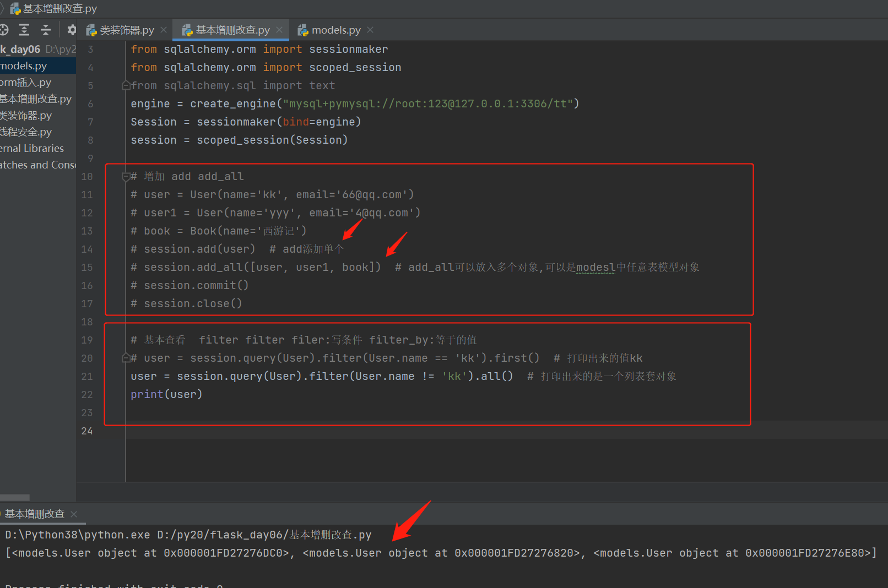Select 基本增删改查.py in project tree
This screenshot has height=588, width=888.
36,99
